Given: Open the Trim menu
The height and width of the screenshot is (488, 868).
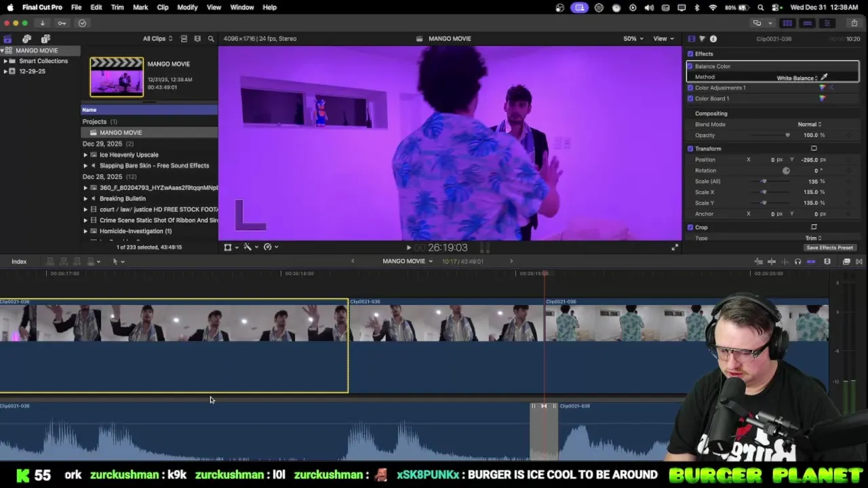Looking at the screenshot, I should point(117,7).
